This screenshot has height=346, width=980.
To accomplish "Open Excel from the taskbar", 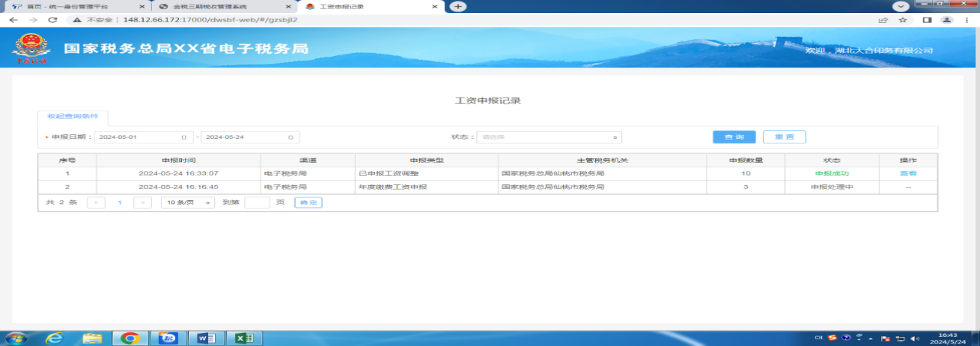I will coord(243,338).
